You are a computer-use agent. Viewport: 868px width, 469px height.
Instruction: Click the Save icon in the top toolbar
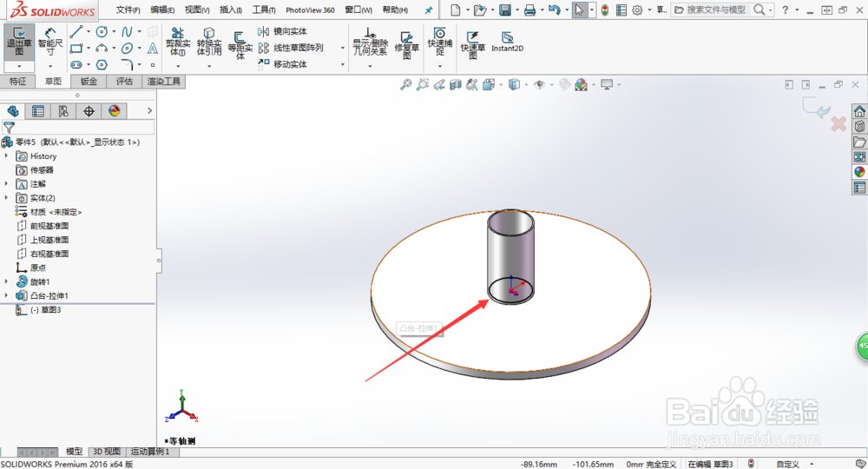[x=505, y=10]
